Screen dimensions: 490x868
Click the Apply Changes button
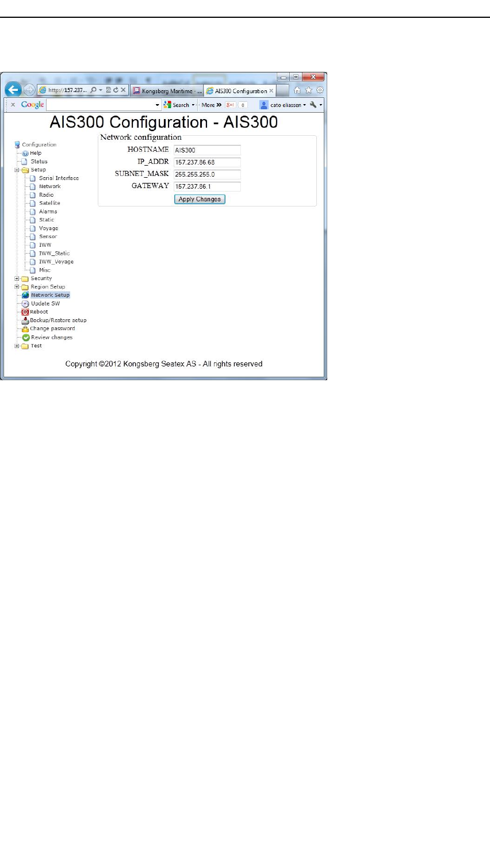[x=200, y=199]
